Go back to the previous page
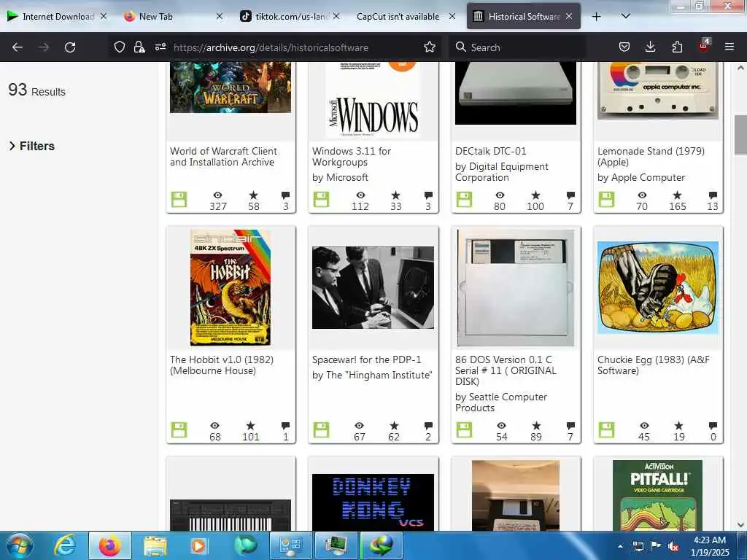Image resolution: width=747 pixels, height=560 pixels. click(x=18, y=47)
